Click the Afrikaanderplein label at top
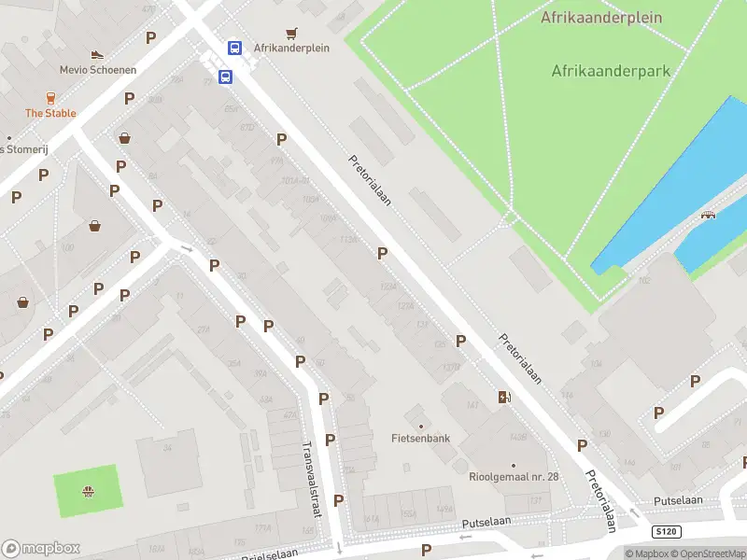The image size is (747, 560). (601, 18)
